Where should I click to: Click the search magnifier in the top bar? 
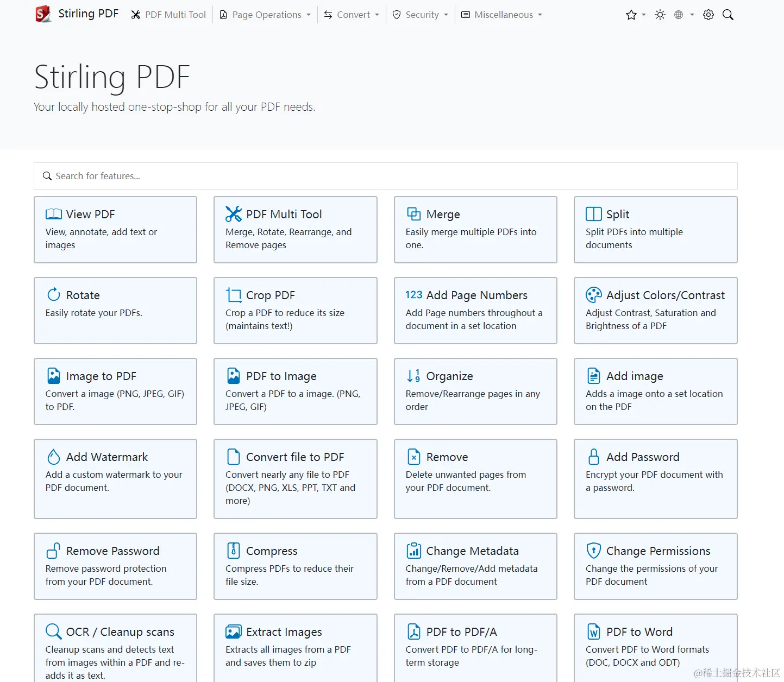[x=728, y=15]
